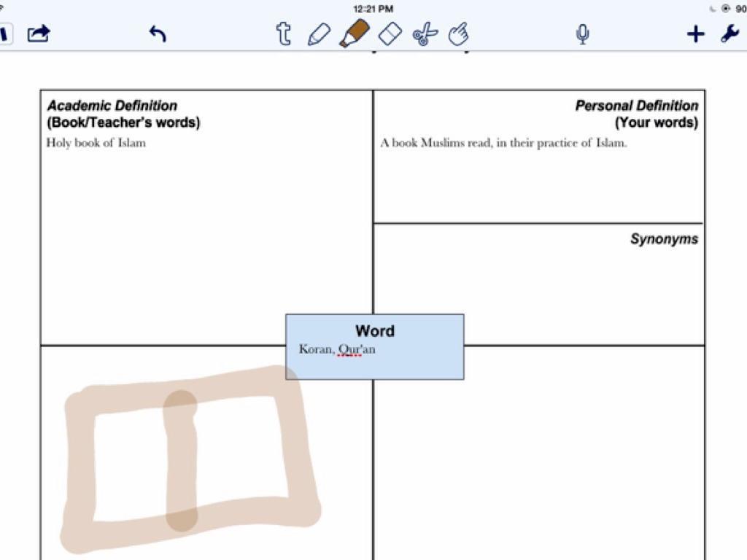Viewport: 747px width, 560px height.
Task: Select the Pencil drawing tool
Action: [x=319, y=34]
